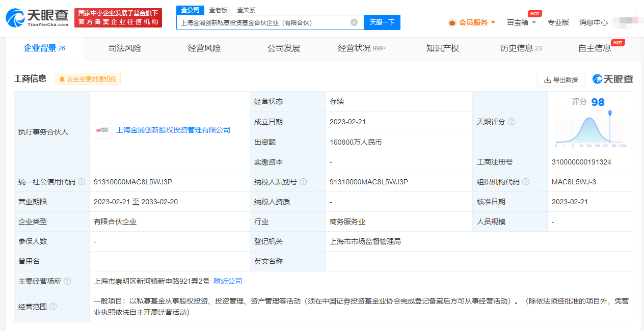Select organization code MAC8L5WJ-3
This screenshot has height=331, width=644.
tap(574, 182)
